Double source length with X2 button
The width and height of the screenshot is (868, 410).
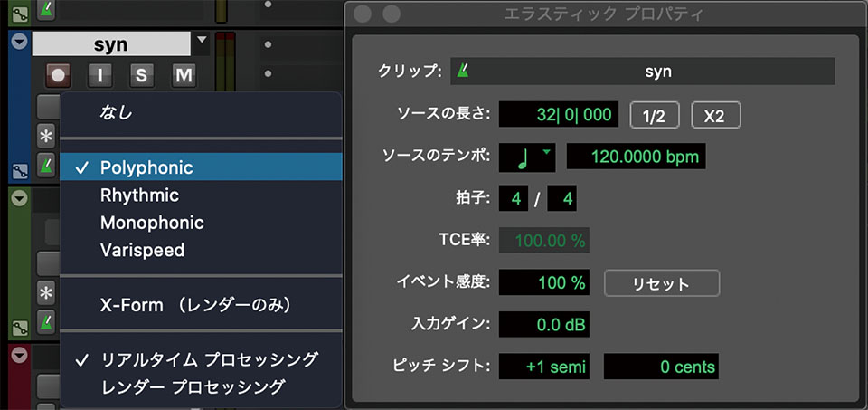tap(716, 115)
